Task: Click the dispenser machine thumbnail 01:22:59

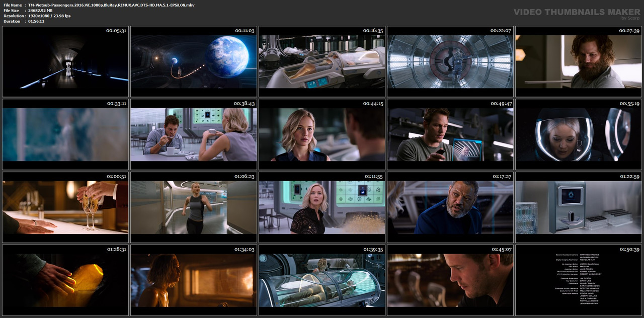Action: pos(579,207)
